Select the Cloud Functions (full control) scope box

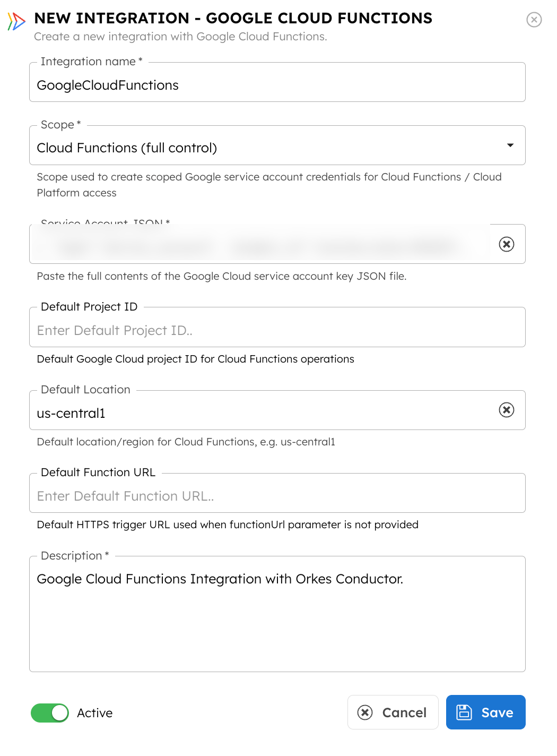point(277,145)
